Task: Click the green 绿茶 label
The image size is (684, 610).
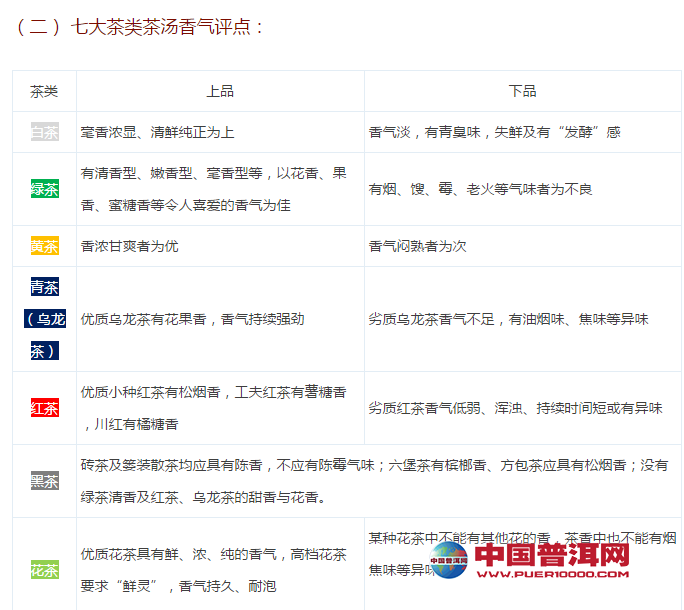Action: [44, 188]
